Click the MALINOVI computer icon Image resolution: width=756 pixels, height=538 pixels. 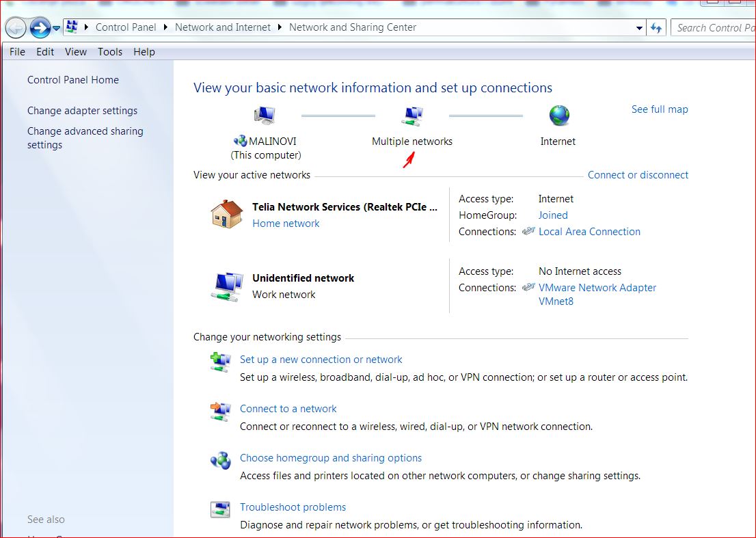[x=264, y=116]
